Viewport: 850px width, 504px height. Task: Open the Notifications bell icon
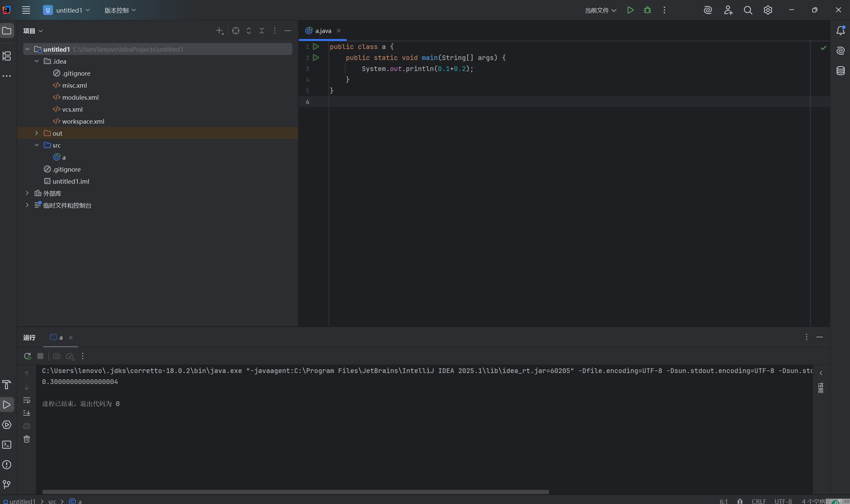coord(840,31)
